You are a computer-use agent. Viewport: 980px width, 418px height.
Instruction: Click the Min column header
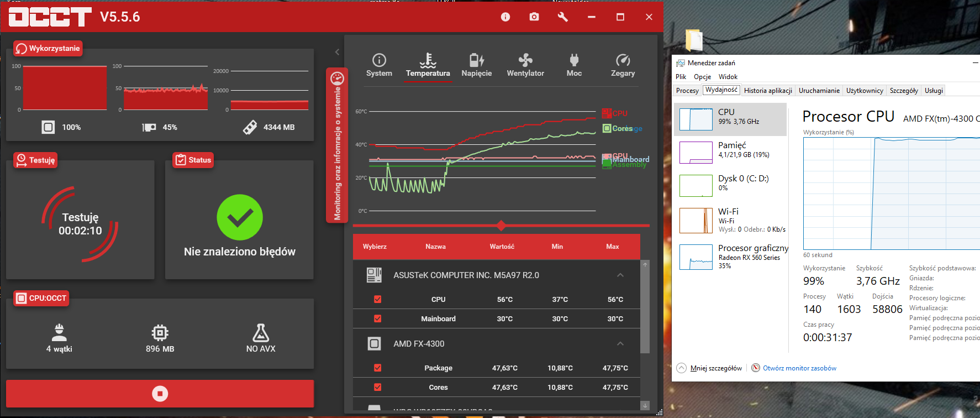[x=557, y=247]
